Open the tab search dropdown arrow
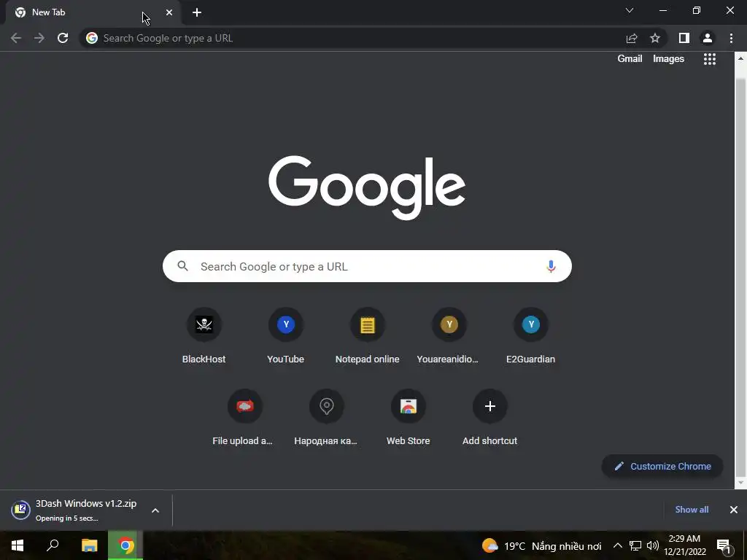This screenshot has width=747, height=560. pos(630,10)
